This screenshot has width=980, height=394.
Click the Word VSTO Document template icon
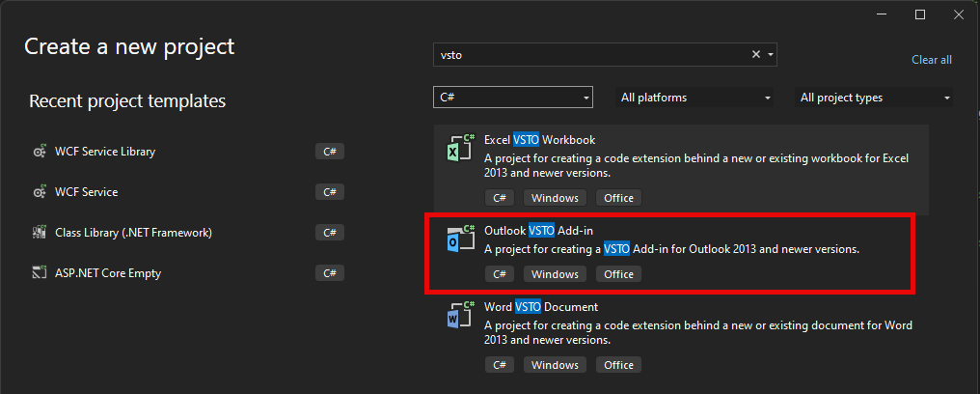(x=461, y=316)
